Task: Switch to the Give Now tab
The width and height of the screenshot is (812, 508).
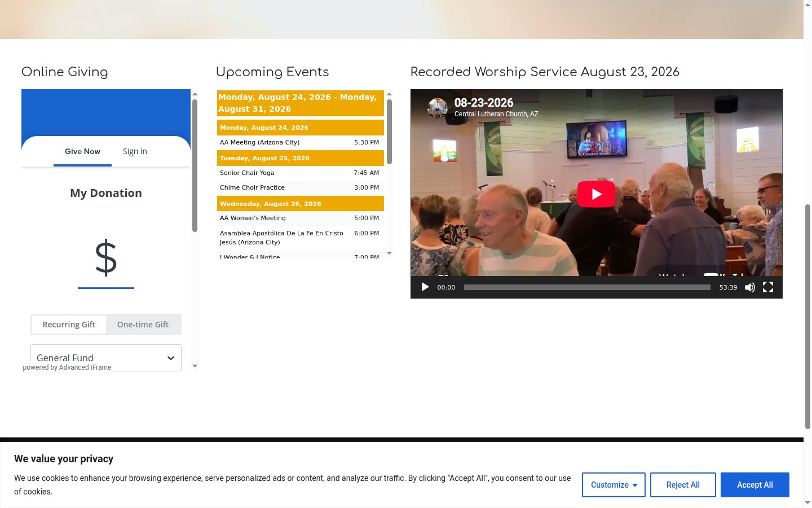Action: (82, 151)
